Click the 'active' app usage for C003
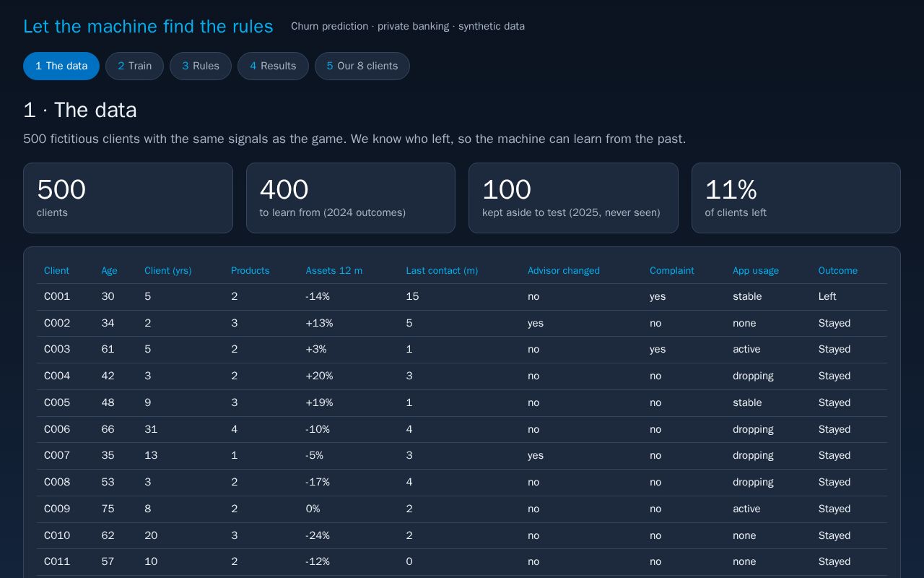The height and width of the screenshot is (578, 924). 746,349
